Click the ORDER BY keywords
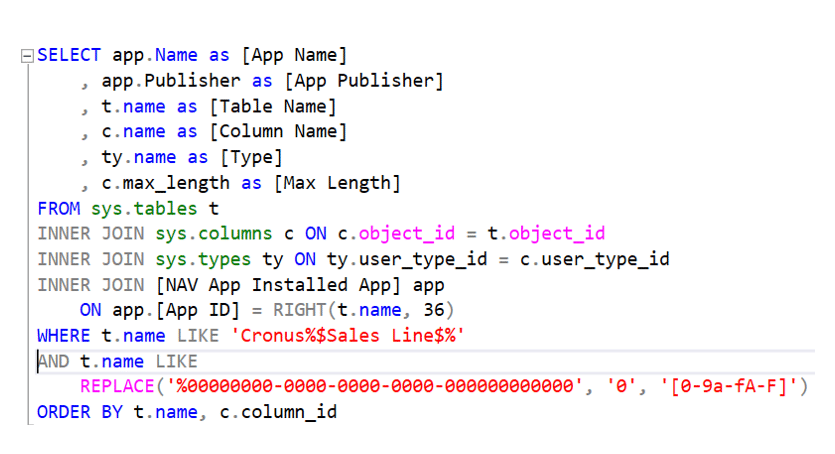Image resolution: width=835 pixels, height=454 pixels. 80,412
